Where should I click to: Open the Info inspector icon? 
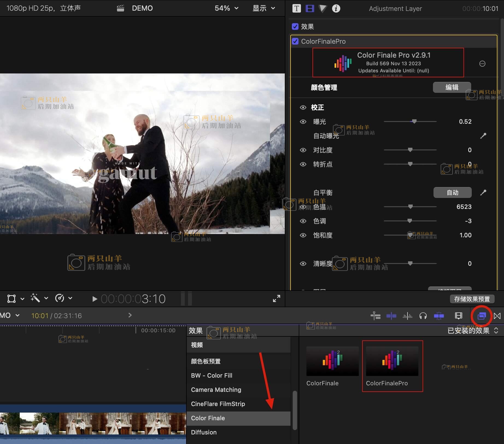pyautogui.click(x=336, y=8)
